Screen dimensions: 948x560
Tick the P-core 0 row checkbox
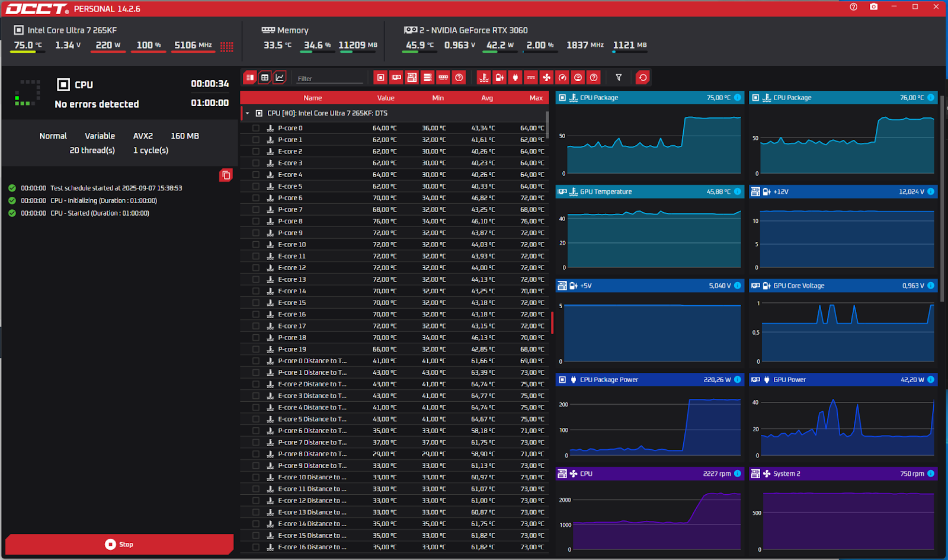[x=256, y=128]
